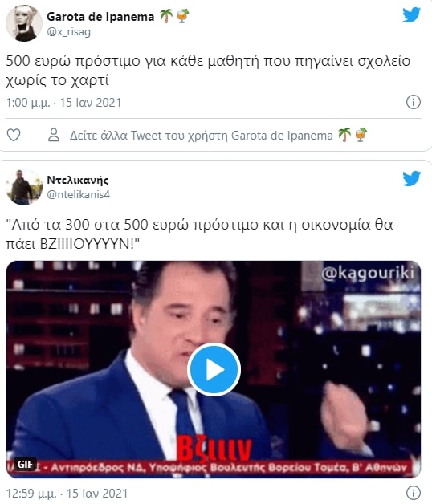
Task: Open the 12:59 μ.μ. · 15 Ιαν 2021 timestamp
Action: (67, 493)
